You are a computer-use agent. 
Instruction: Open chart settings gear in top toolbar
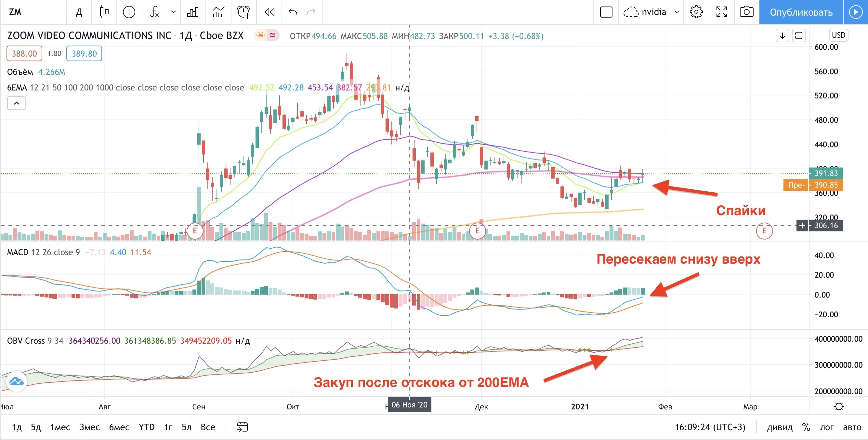[x=696, y=12]
